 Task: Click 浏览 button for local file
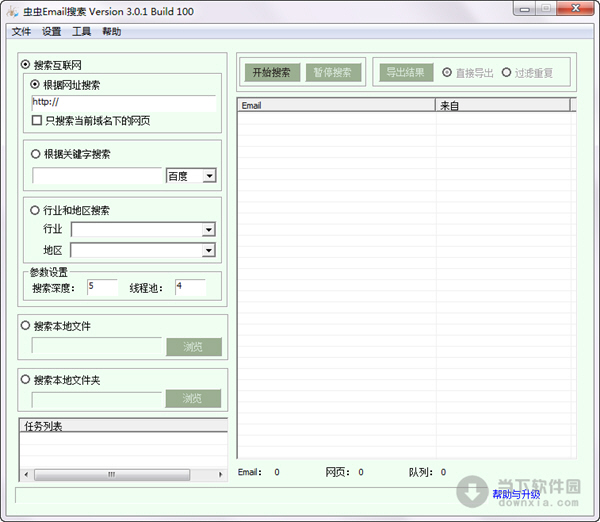(194, 347)
